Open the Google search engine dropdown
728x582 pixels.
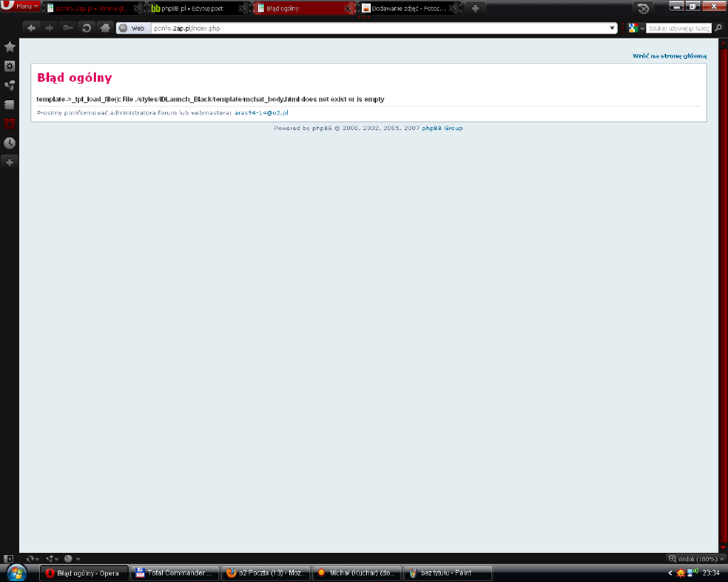tap(636, 28)
